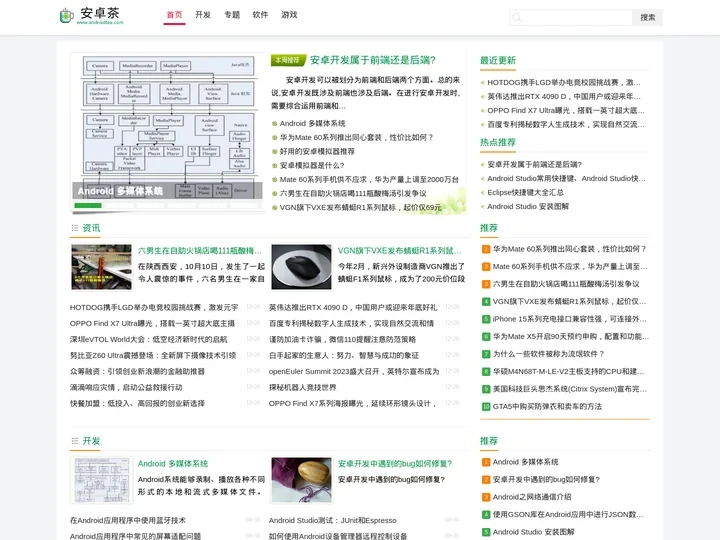Image resolution: width=720 pixels, height=540 pixels.
Task: Open 众筹融资 news row
Action: [x=137, y=371]
